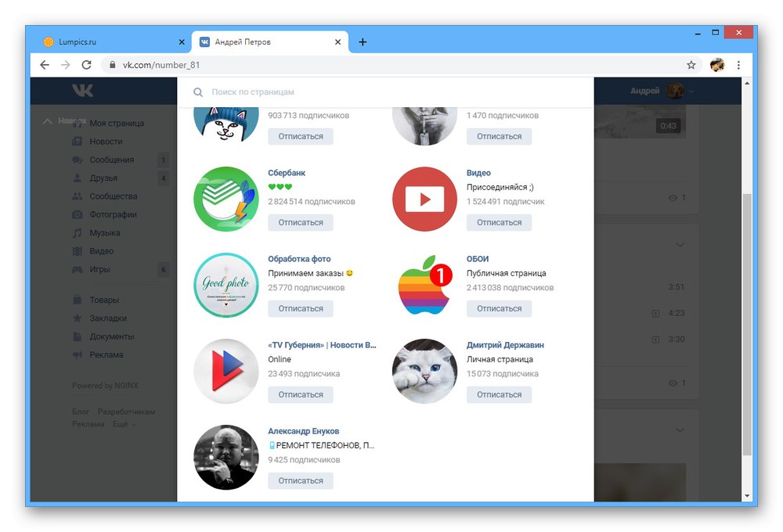Unsubscribe from ОБОИ page

[x=499, y=308]
